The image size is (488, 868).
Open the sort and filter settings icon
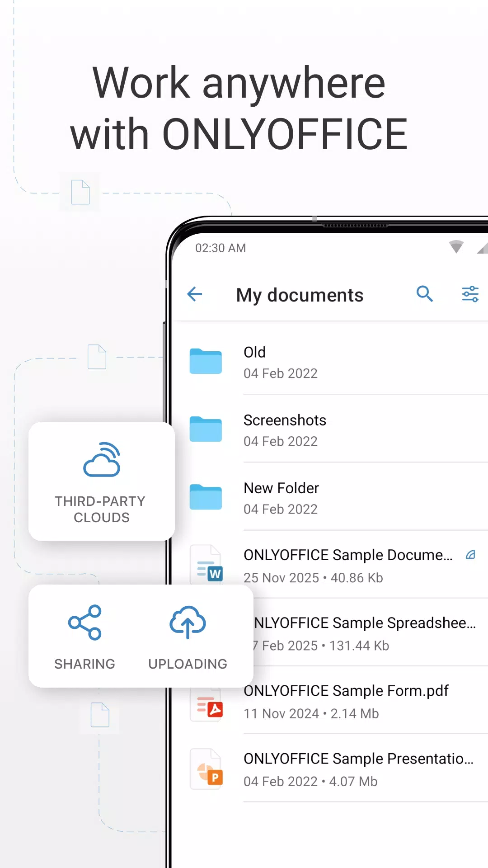tap(470, 294)
